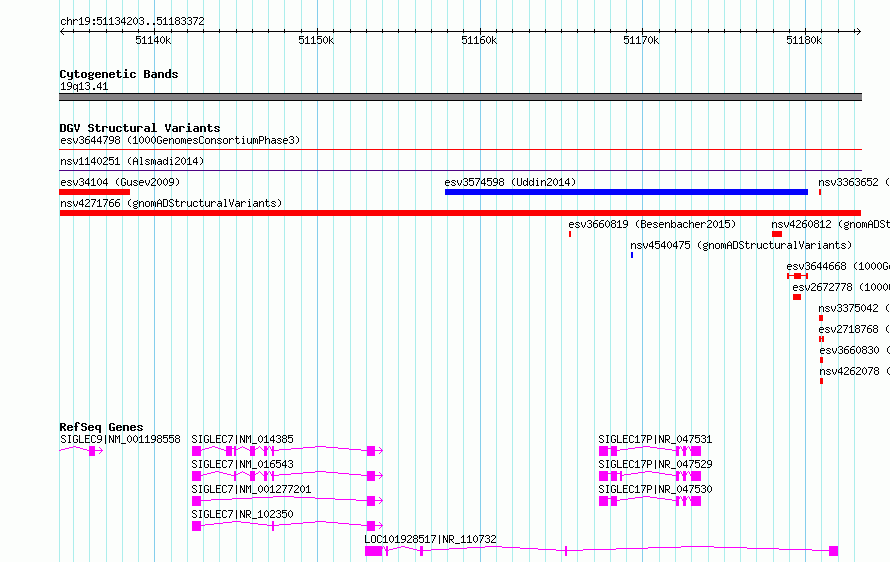
Task: Click the small esv3660819 red marker
Action: point(570,234)
